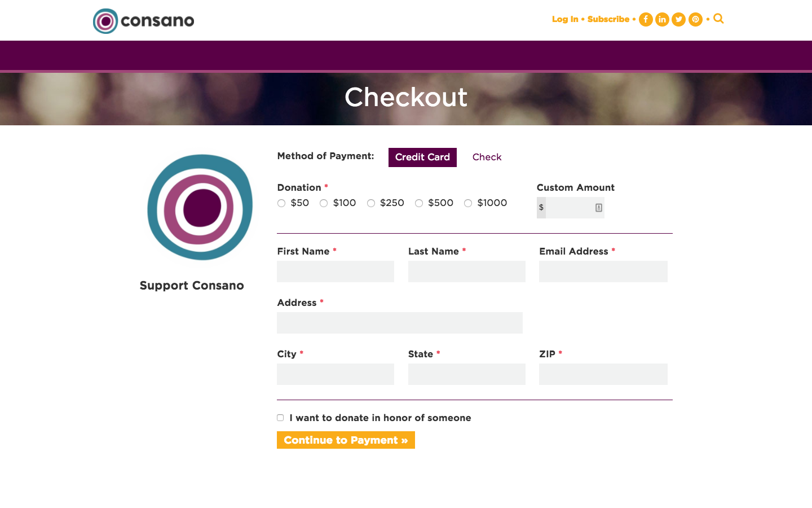Screen dimensions: 812x508
Task: Open Consano's Twitter page icon
Action: 679,20
